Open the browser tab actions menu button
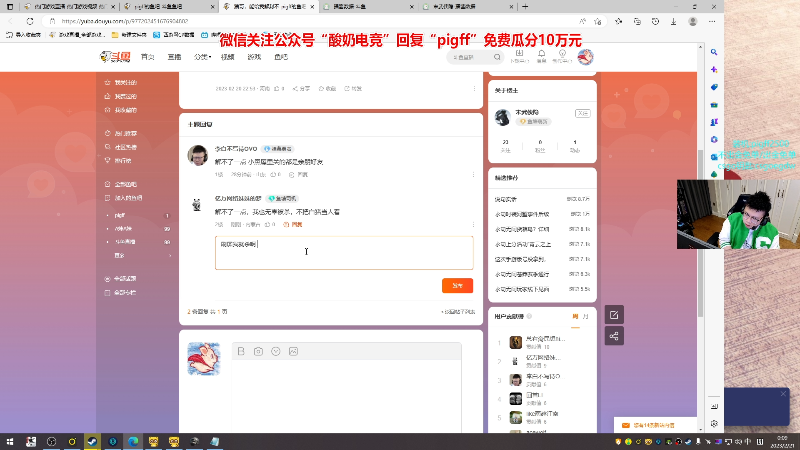800x450 pixels. click(x=10, y=7)
